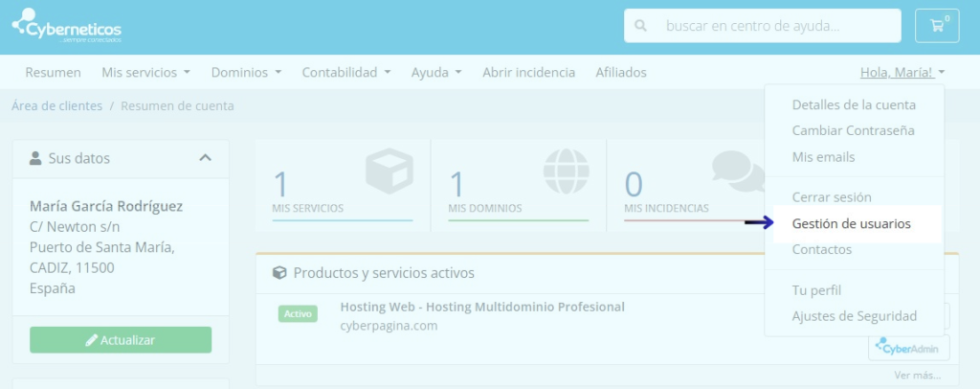The image size is (980, 389).
Task: Open the Mis servicios stat box
Action: [x=342, y=186]
